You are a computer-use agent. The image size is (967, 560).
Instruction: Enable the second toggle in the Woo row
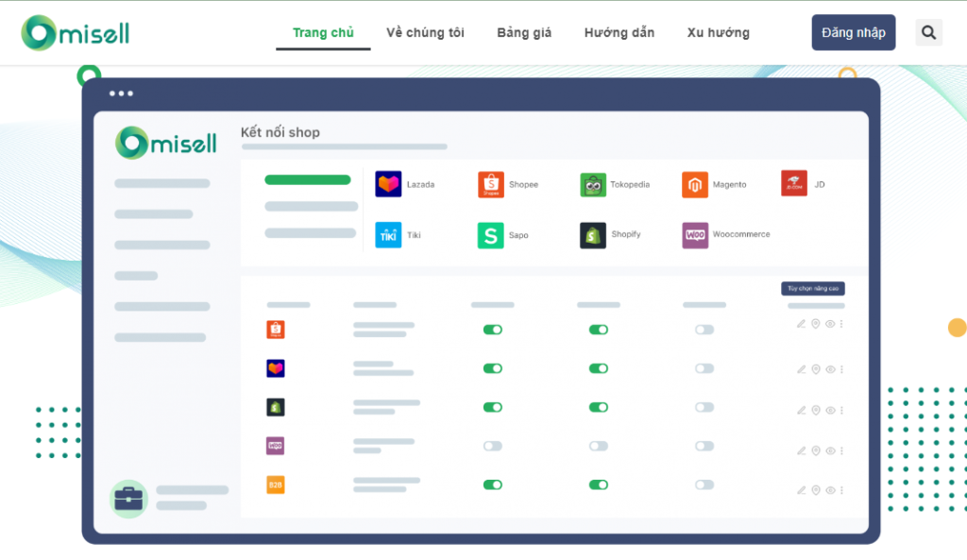(599, 446)
